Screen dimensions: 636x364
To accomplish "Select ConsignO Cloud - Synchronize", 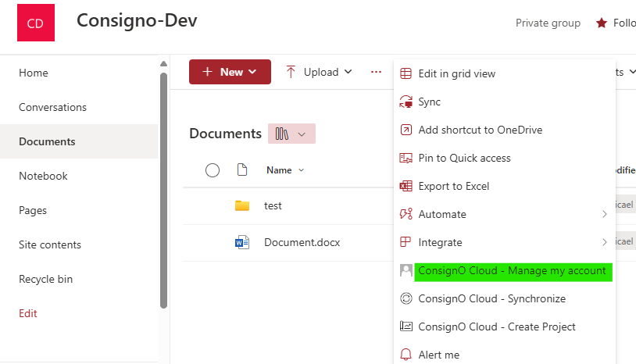I will point(505,298).
